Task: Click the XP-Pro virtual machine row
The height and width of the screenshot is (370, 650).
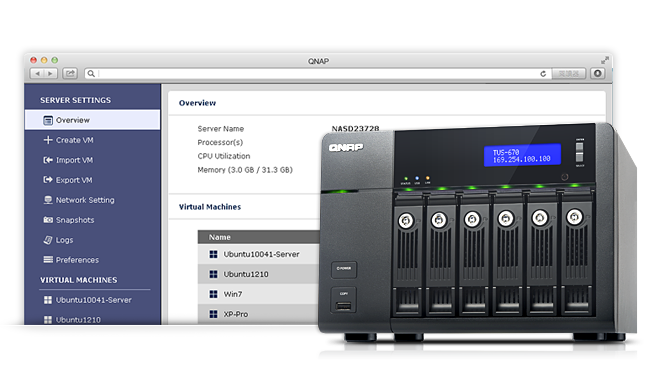Action: pos(259,314)
